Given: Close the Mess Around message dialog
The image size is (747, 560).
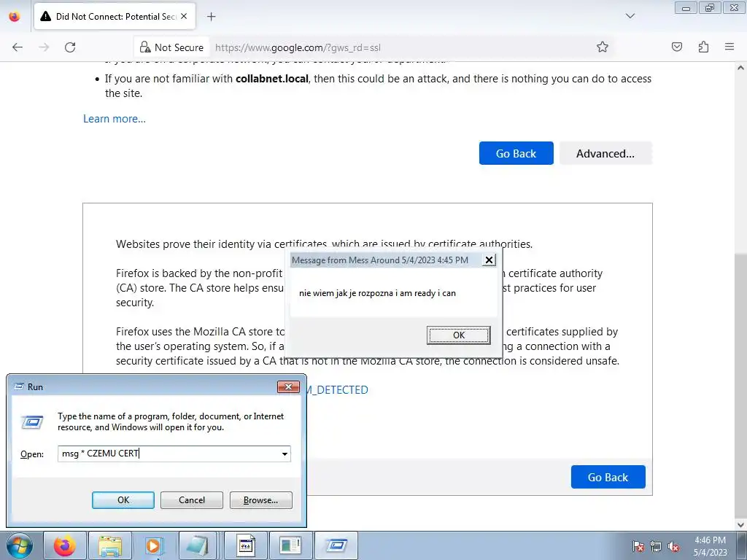Looking at the screenshot, I should pyautogui.click(x=489, y=260).
